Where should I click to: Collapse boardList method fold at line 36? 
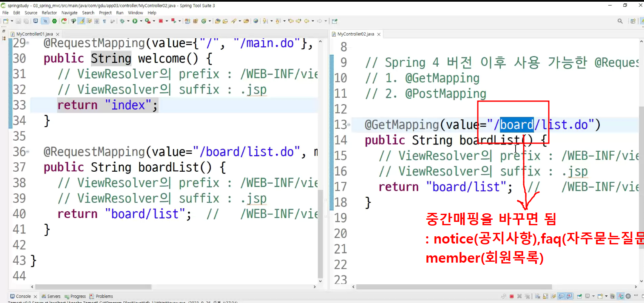coord(27,152)
